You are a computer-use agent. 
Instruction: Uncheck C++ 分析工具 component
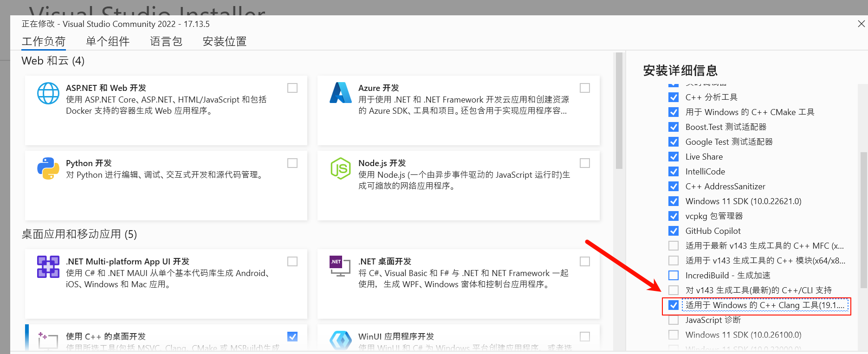674,97
